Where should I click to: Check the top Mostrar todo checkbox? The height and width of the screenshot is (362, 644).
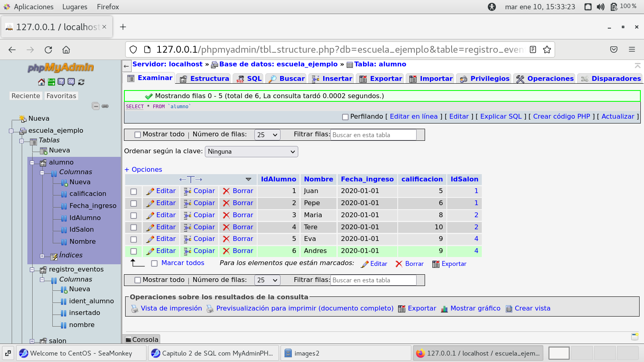(x=138, y=135)
